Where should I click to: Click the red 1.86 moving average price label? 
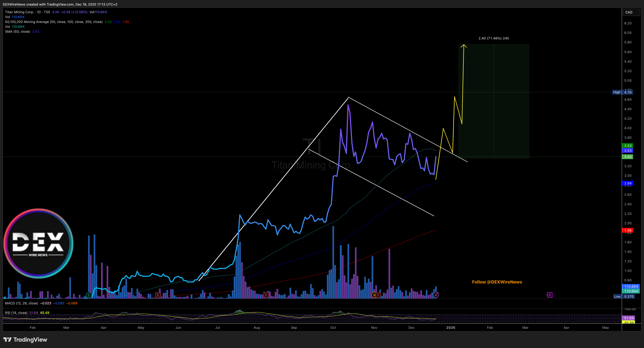[x=628, y=230]
